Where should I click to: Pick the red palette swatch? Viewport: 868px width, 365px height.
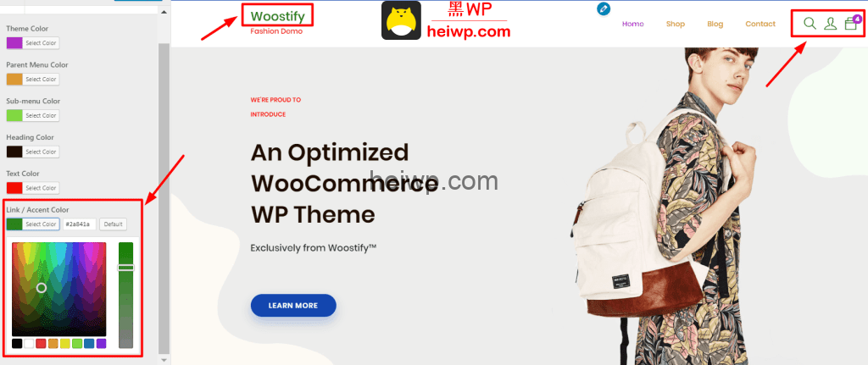[41, 344]
